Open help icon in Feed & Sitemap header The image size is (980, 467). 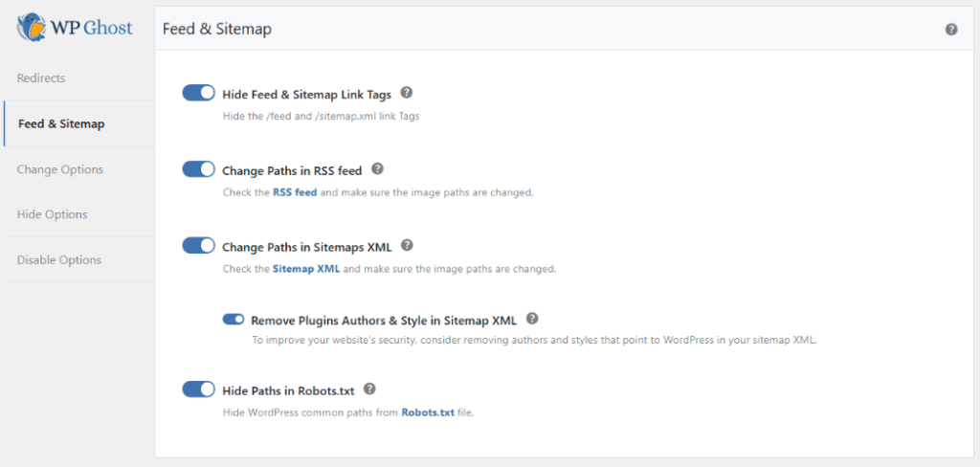[x=950, y=30]
